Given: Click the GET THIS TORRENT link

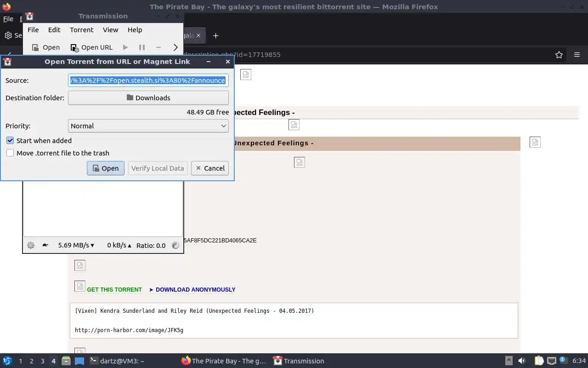Looking at the screenshot, I should tap(114, 289).
